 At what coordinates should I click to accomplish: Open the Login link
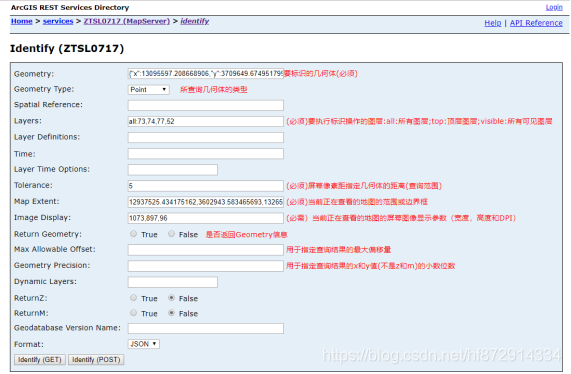point(554,7)
